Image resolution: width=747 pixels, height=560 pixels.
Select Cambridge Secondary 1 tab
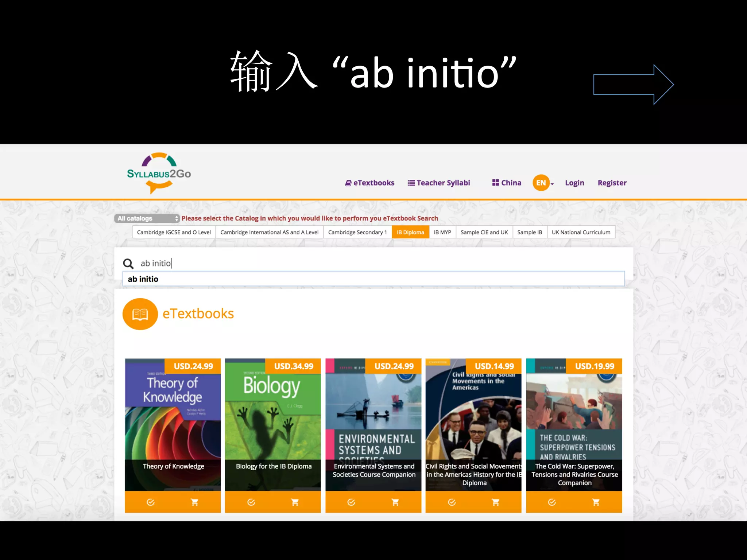point(357,232)
